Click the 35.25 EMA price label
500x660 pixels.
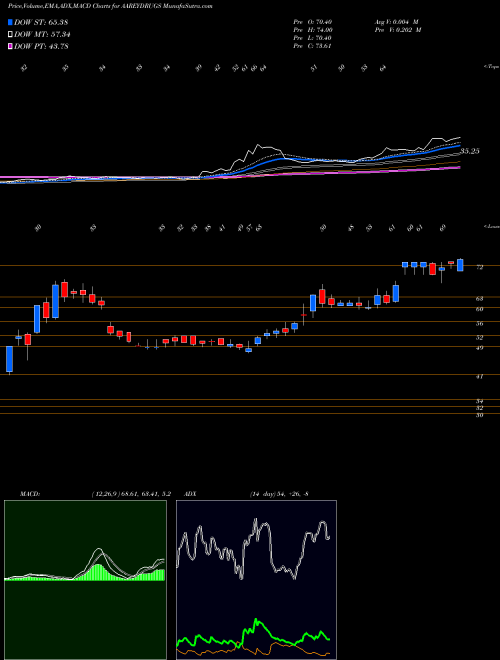[470, 151]
